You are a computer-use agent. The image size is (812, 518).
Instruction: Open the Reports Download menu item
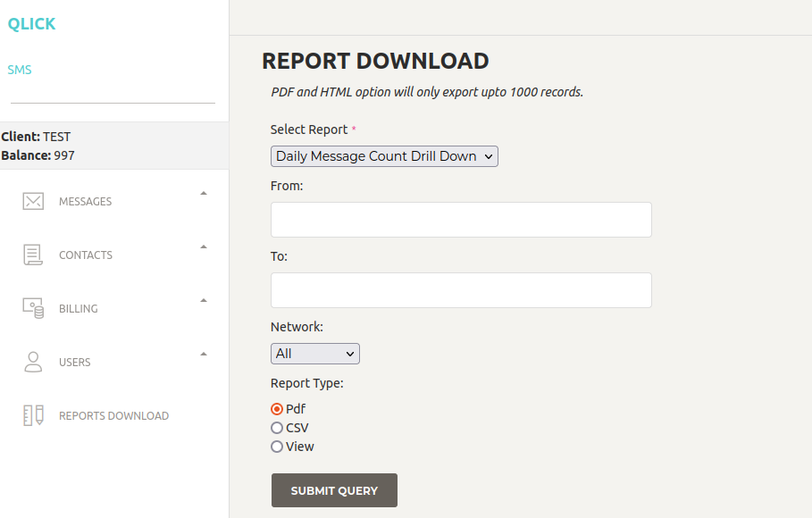[x=113, y=415]
